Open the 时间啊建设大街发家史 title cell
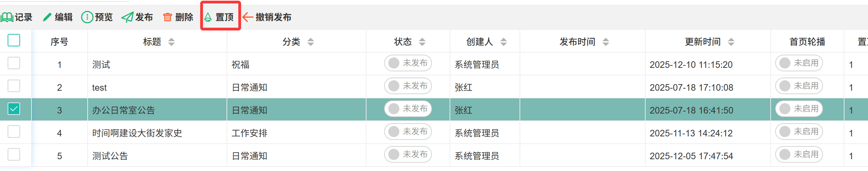The width and height of the screenshot is (868, 171). click(x=137, y=133)
